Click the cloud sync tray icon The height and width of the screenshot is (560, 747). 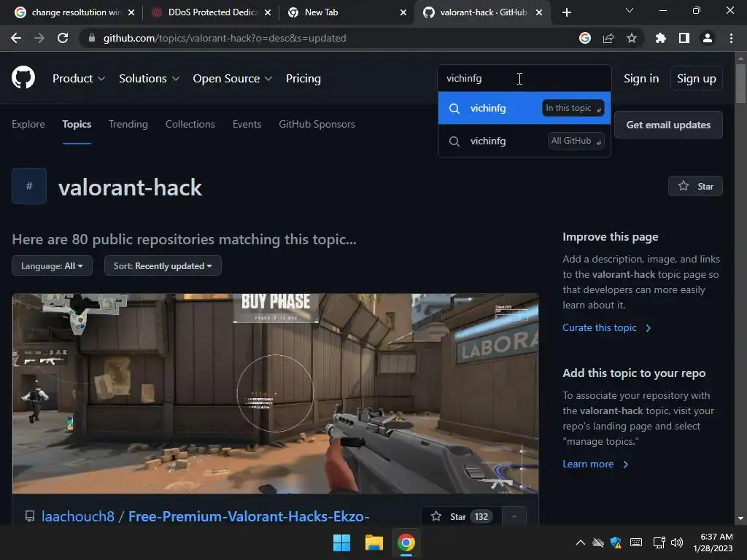(598, 542)
